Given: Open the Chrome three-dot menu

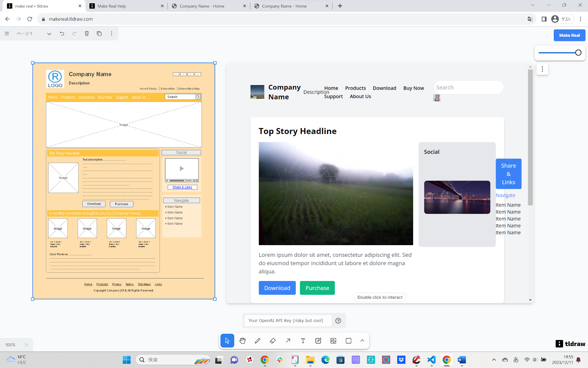Looking at the screenshot, I should (581, 19).
